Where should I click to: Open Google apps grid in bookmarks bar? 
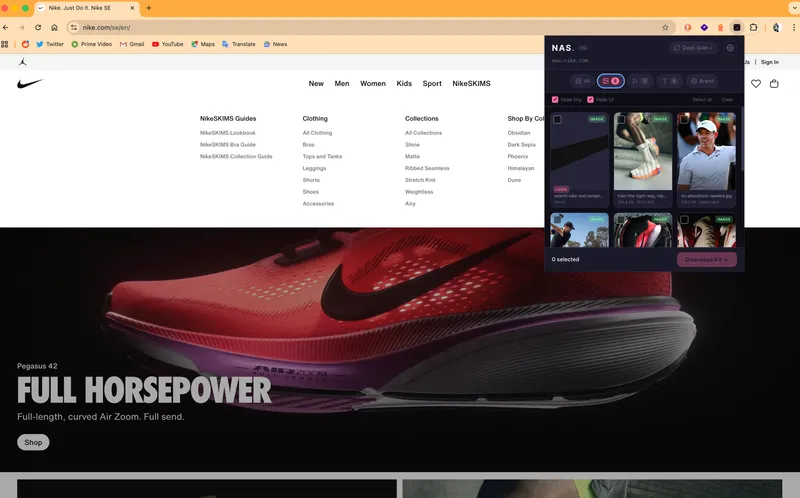click(x=6, y=44)
